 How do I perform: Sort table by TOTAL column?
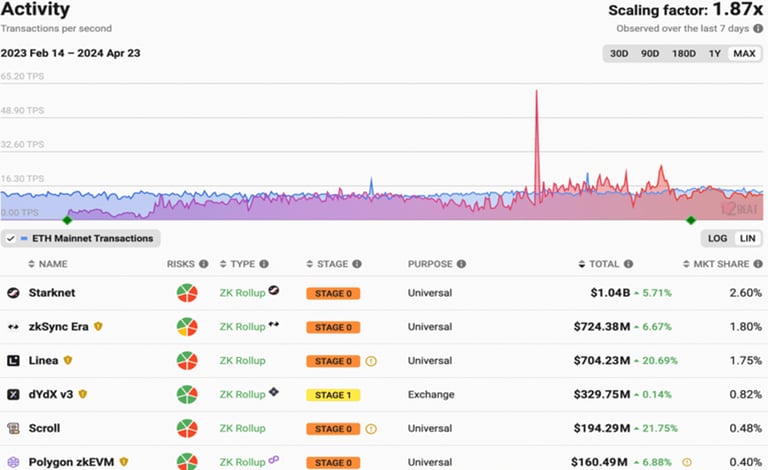(x=599, y=264)
